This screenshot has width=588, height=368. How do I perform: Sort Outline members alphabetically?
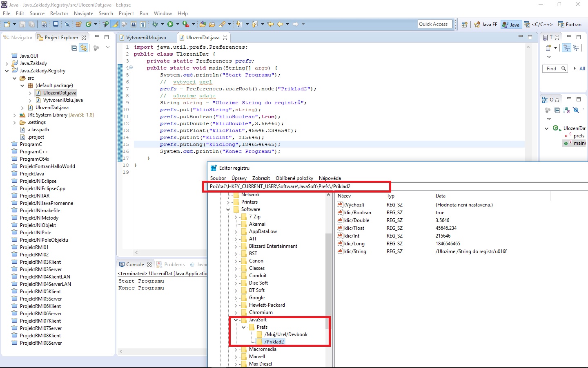566,110
